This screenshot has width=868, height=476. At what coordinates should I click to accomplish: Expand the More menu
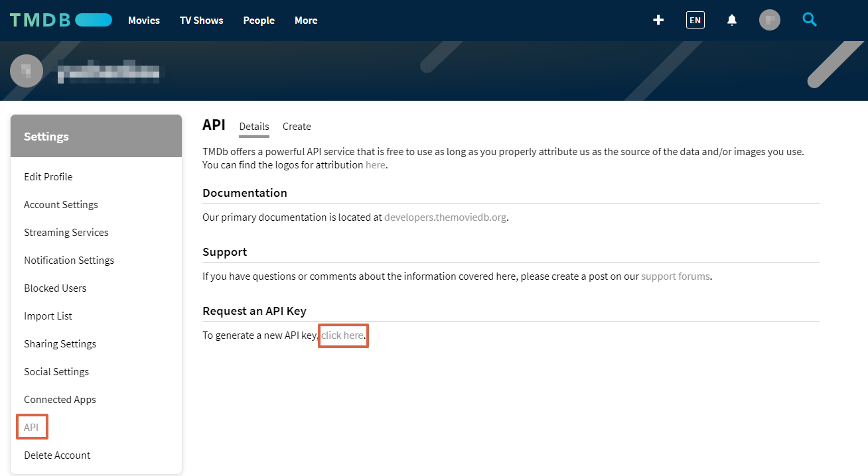coord(306,21)
